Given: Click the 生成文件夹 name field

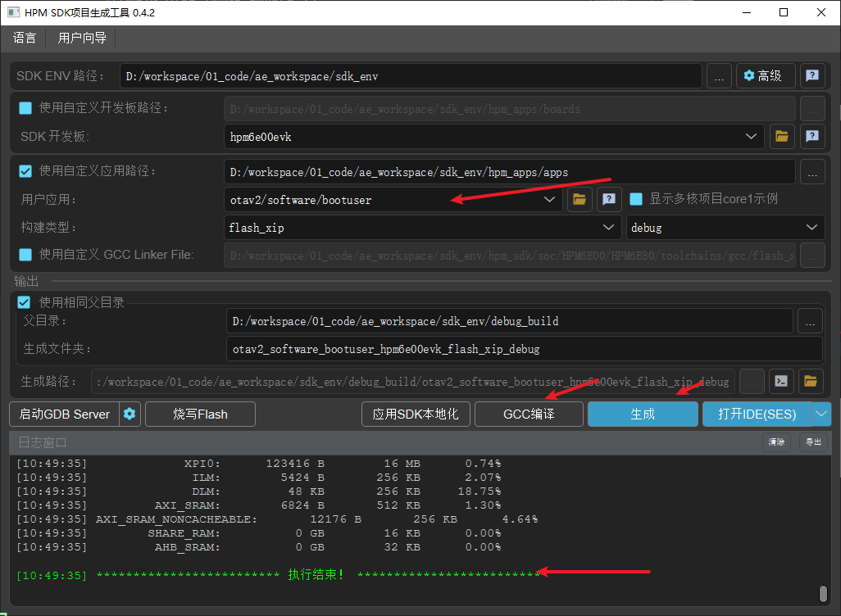Looking at the screenshot, I should tap(525, 349).
